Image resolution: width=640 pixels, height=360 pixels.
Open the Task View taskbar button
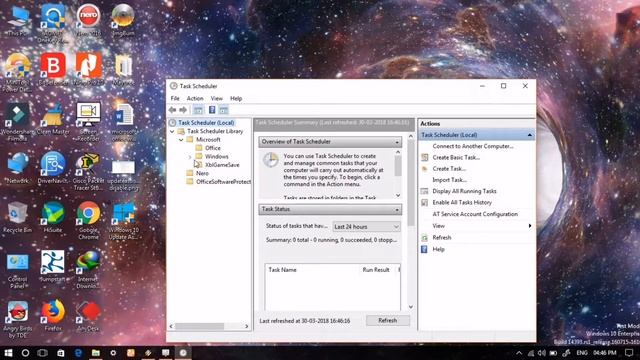pyautogui.click(x=42, y=353)
